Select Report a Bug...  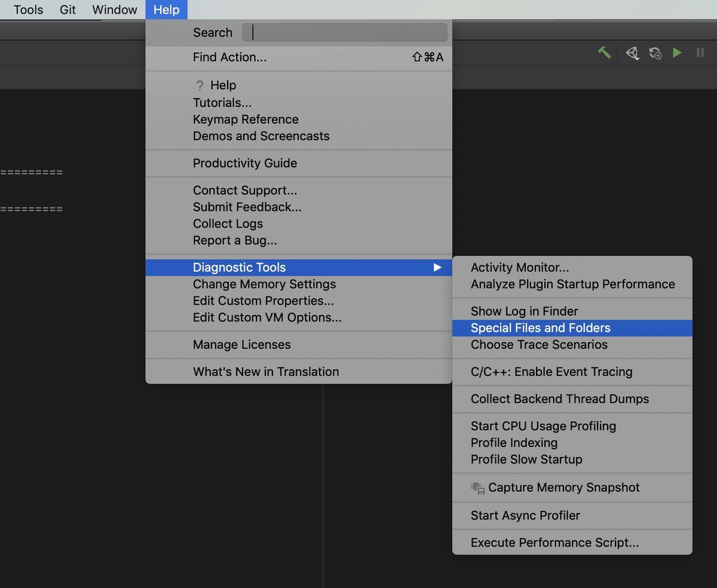tap(299, 241)
